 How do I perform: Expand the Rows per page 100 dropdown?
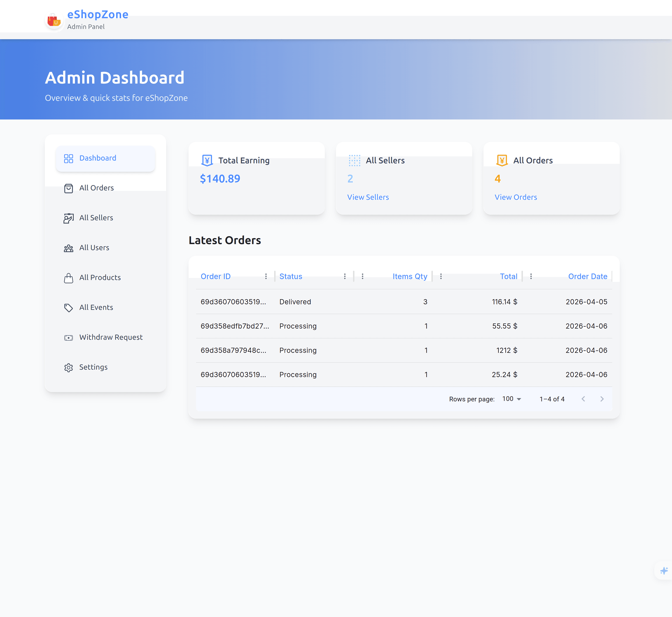pos(512,399)
